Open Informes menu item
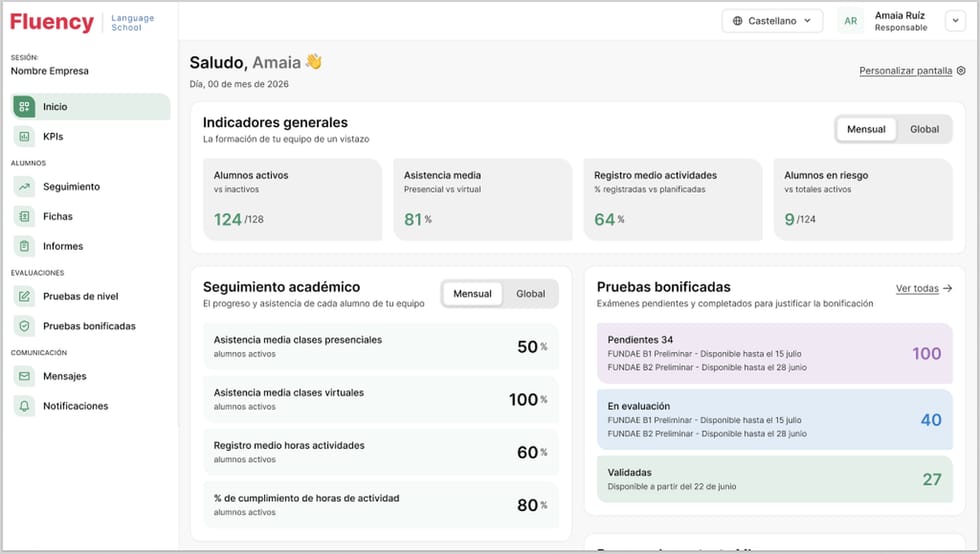The width and height of the screenshot is (980, 554). tap(91, 246)
